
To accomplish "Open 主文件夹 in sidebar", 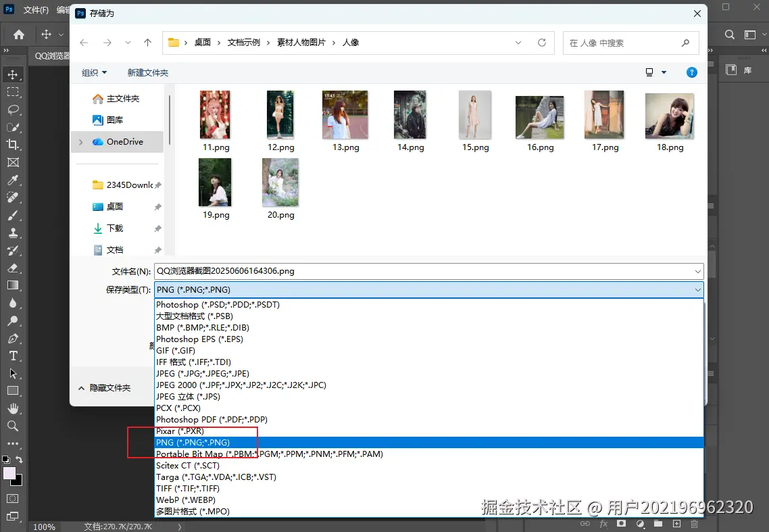I will [117, 99].
